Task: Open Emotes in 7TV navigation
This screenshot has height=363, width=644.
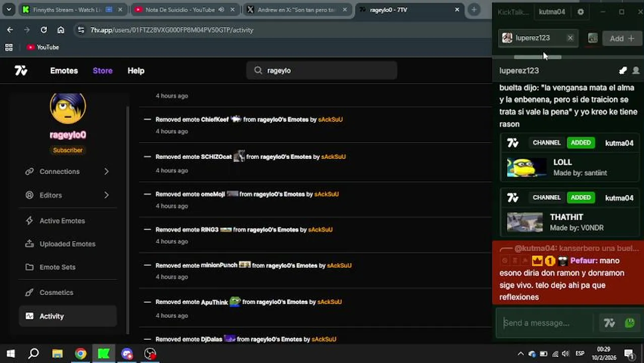Action: pyautogui.click(x=64, y=71)
